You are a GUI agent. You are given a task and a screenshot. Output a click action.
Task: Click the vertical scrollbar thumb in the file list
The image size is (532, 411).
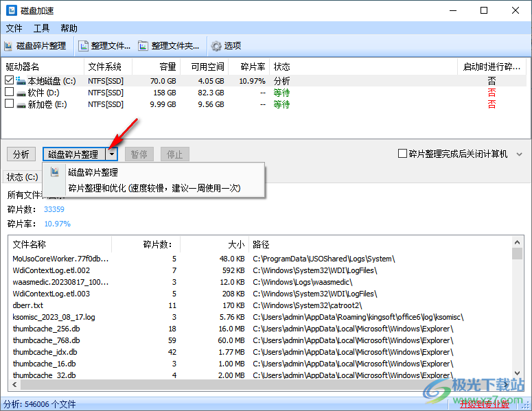pos(517,254)
